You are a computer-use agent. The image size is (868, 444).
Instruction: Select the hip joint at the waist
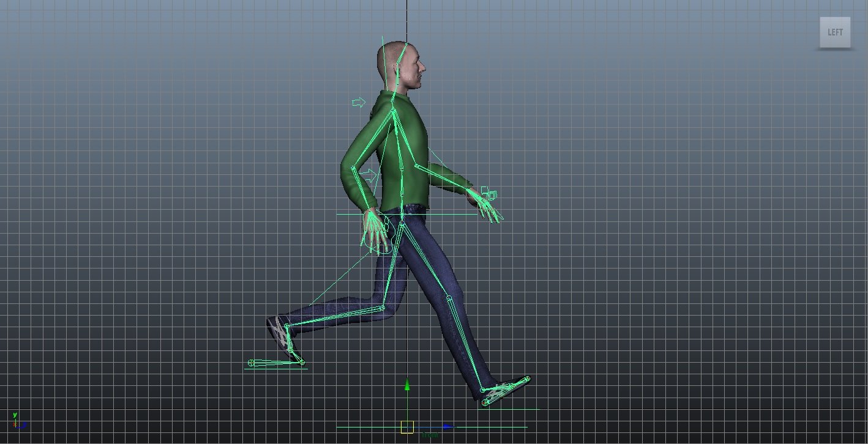click(x=402, y=224)
